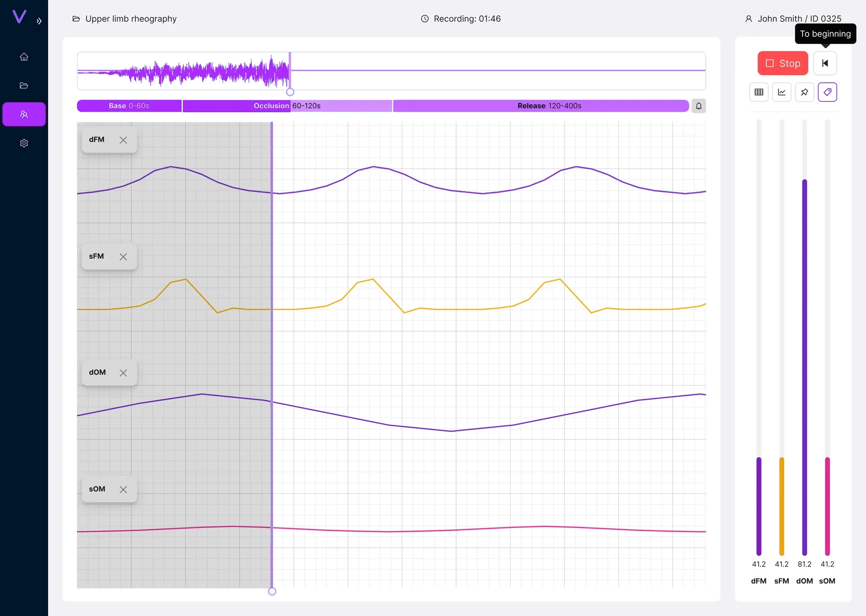
Task: Click the sFM orange level bar
Action: pyautogui.click(x=782, y=506)
